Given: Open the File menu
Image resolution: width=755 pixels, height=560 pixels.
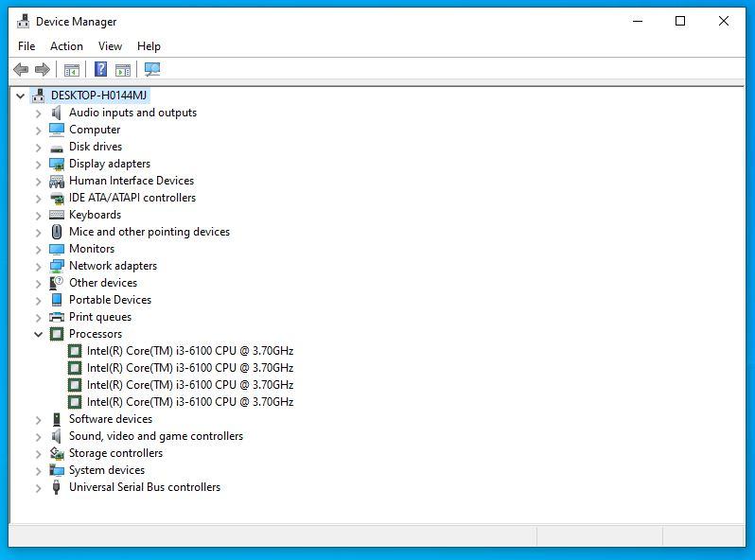Looking at the screenshot, I should tap(26, 46).
